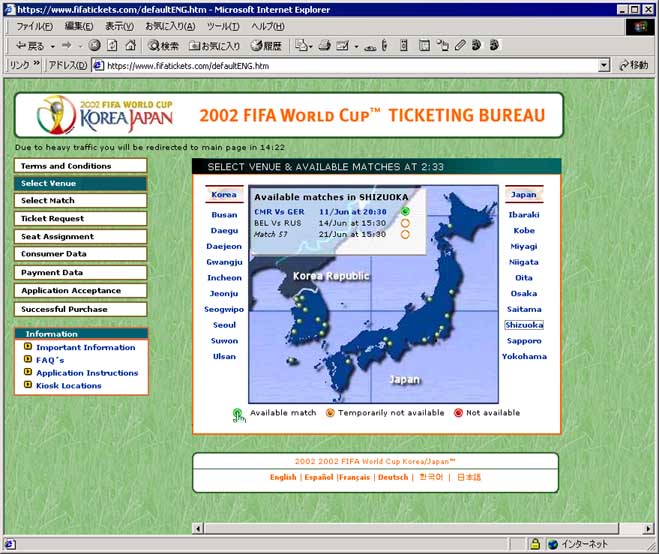Image resolution: width=659 pixels, height=554 pixels.
Task: Click the Go (移動) button
Action: click(x=634, y=66)
